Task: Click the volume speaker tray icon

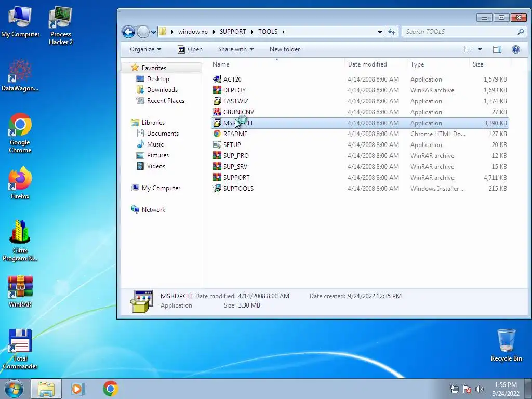Action: 480,389
